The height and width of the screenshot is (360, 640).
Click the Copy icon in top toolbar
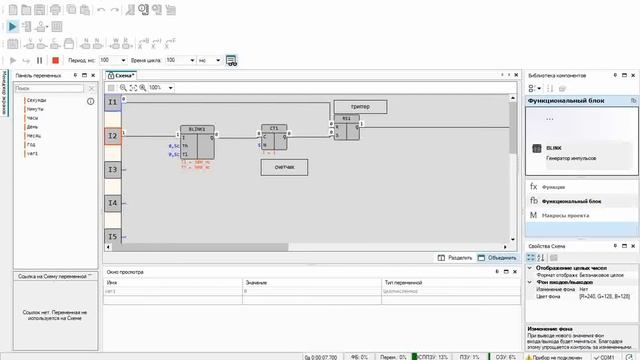(71, 9)
